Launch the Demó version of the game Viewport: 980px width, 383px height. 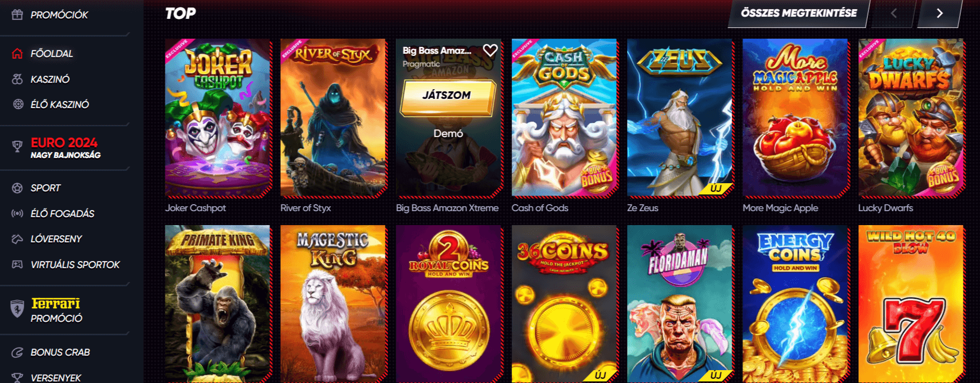pyautogui.click(x=448, y=133)
